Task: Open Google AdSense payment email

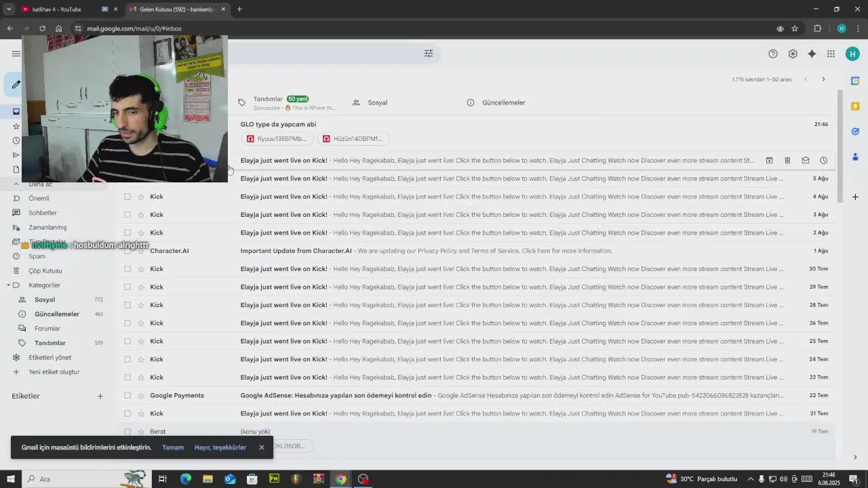Action: tap(475, 395)
